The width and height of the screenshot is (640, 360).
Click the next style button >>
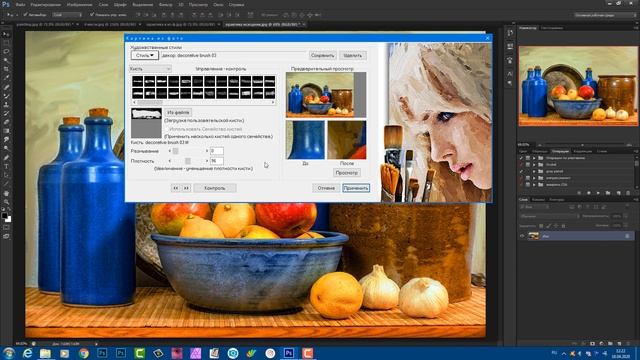pyautogui.click(x=186, y=188)
